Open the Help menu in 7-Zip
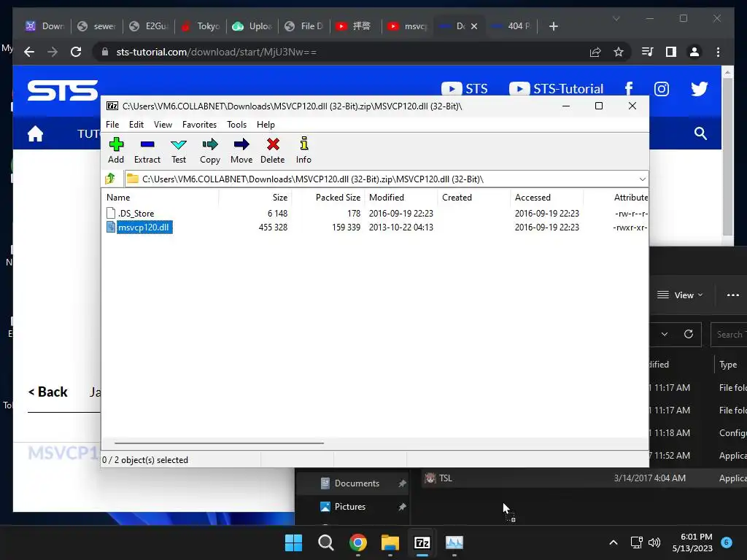The height and width of the screenshot is (560, 747). [266, 124]
